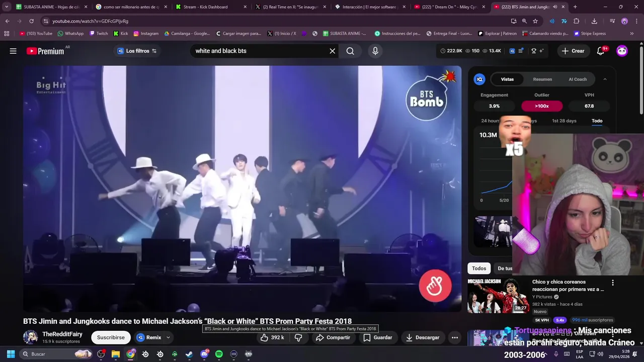Go to YouTube Premium home logo
Screen dimensions: 644x362
point(45,51)
